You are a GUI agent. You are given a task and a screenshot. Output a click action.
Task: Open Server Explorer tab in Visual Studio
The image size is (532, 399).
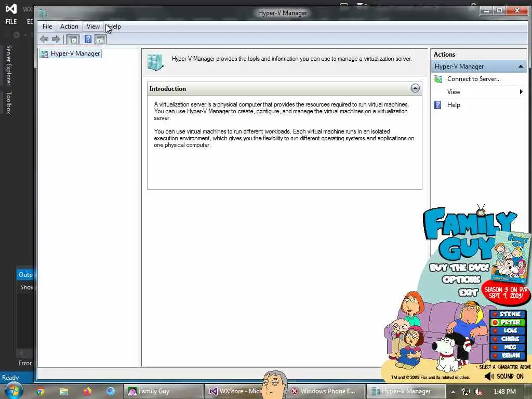tap(9, 65)
